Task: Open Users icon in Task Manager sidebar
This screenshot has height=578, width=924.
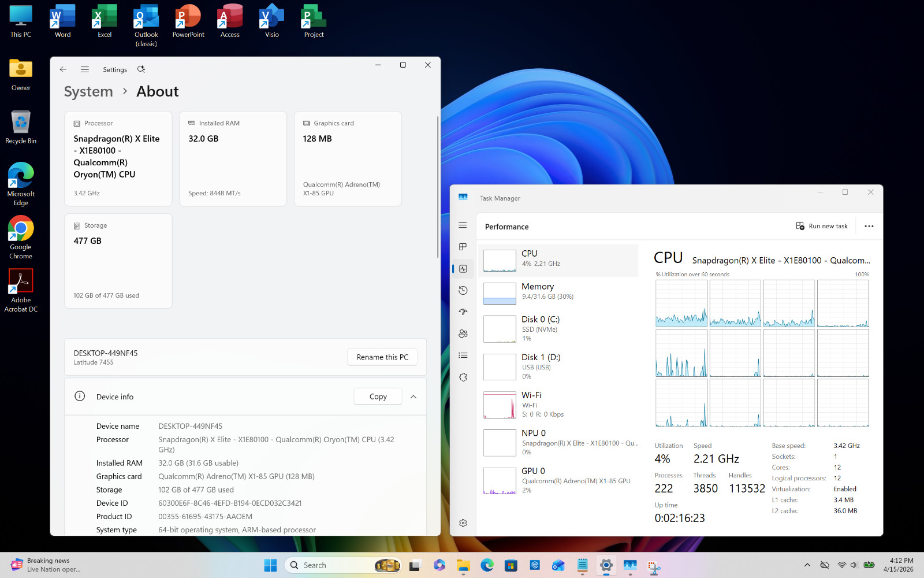Action: click(463, 334)
